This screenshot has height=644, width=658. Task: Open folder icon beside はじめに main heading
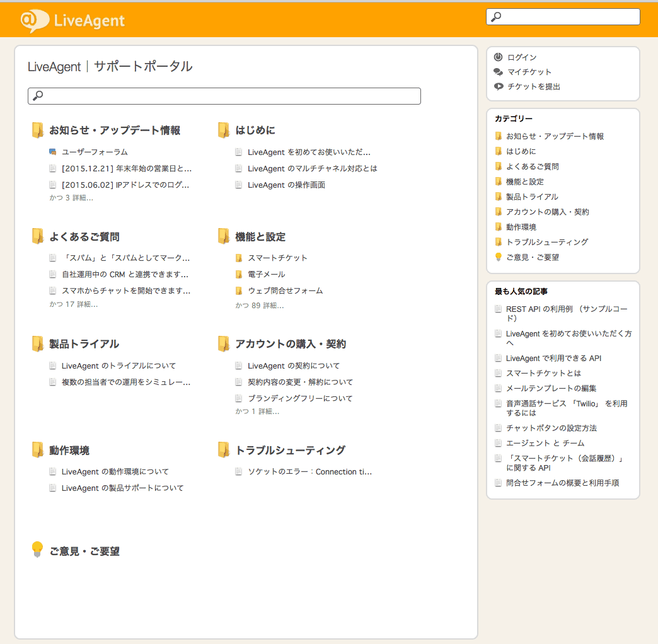[x=224, y=130]
